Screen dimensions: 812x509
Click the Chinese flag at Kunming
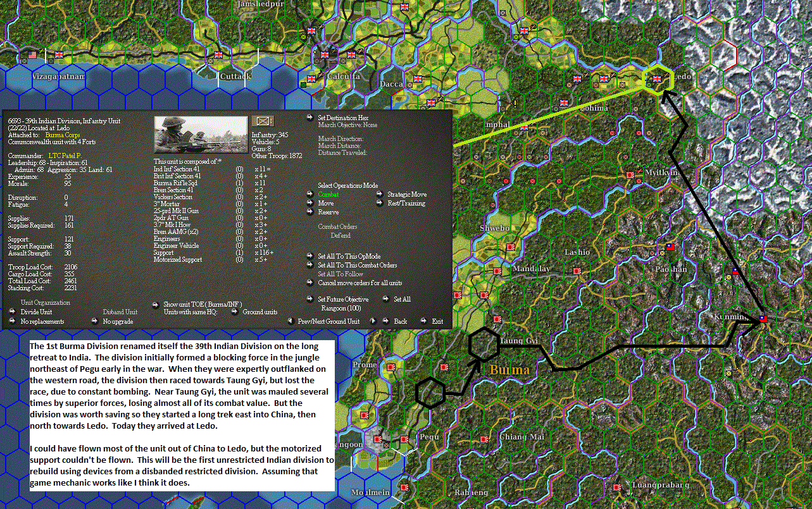pos(763,319)
